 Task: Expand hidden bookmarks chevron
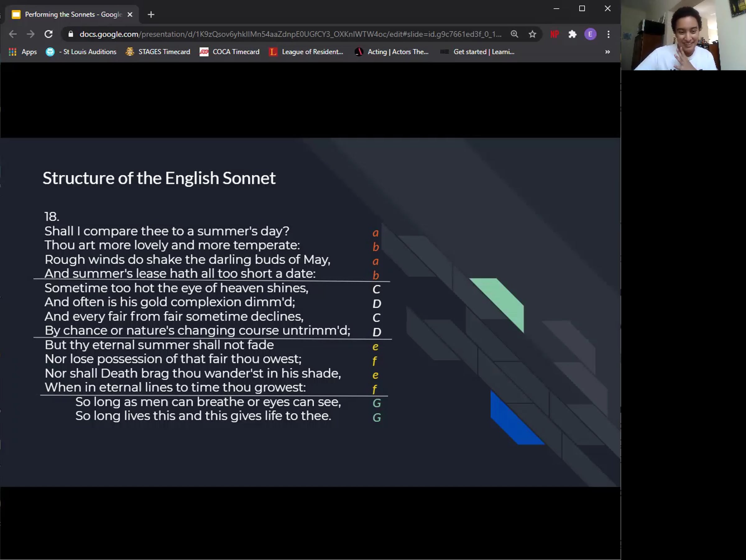point(607,52)
